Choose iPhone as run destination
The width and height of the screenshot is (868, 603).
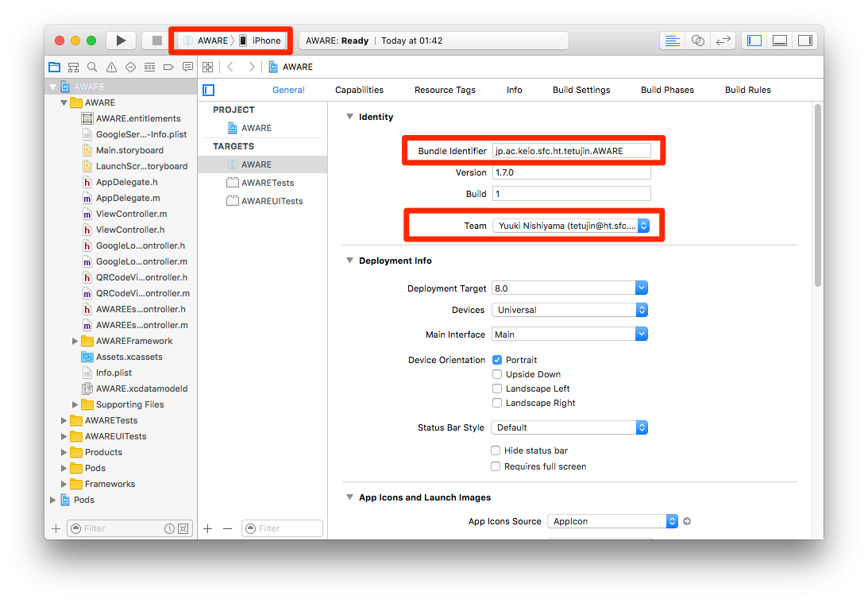click(260, 41)
